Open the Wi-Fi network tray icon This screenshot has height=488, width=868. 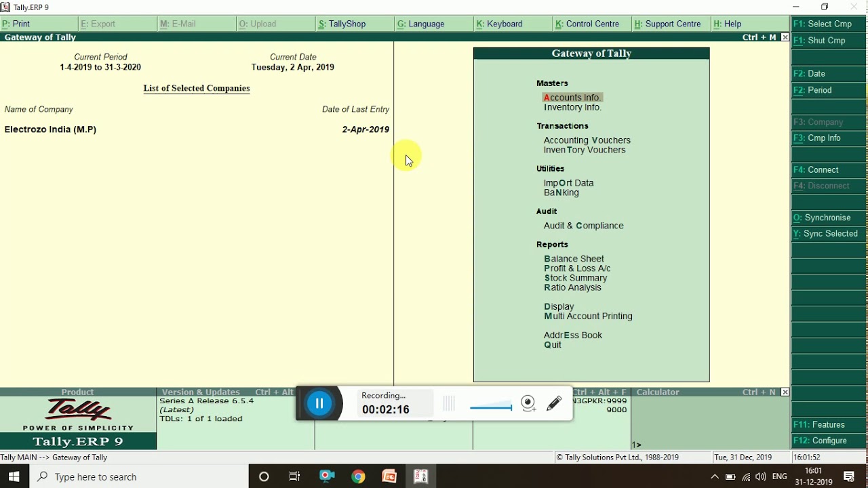click(x=746, y=477)
